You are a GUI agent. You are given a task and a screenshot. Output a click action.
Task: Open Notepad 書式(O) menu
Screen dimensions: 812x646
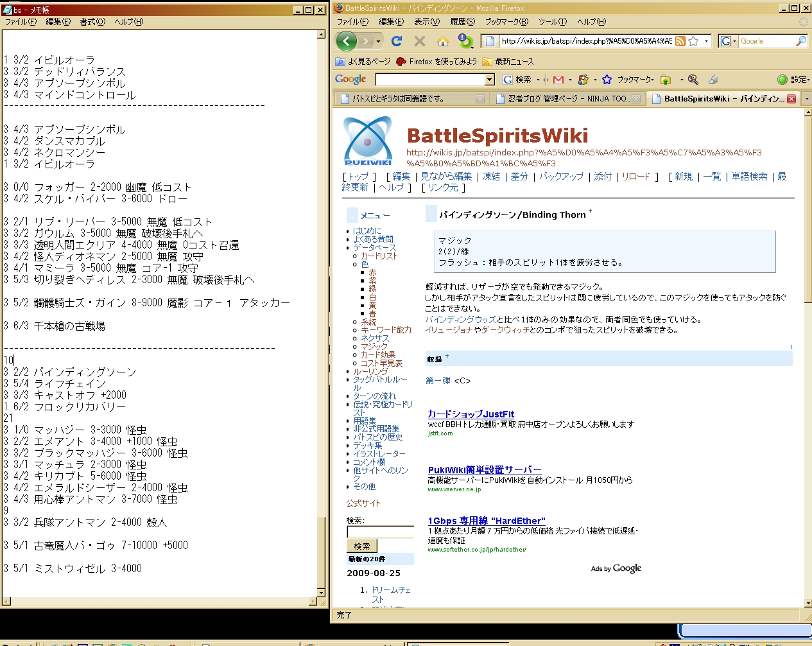click(x=92, y=22)
